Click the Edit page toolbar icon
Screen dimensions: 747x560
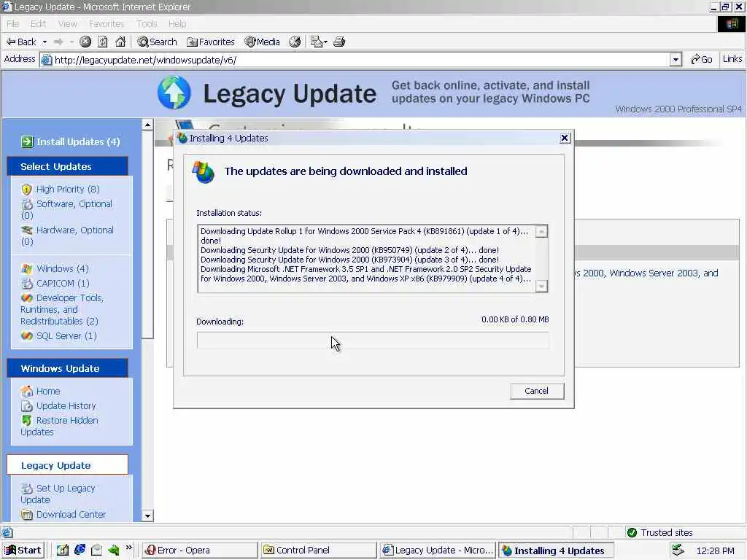[x=317, y=42]
